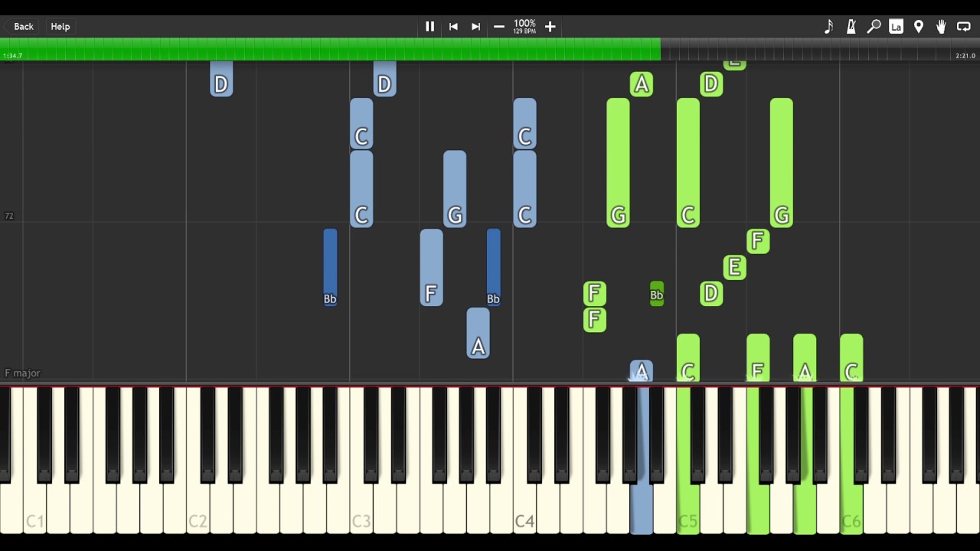Screen dimensions: 980x551
Task: Open the zoom magnifier tool
Action: (x=874, y=27)
